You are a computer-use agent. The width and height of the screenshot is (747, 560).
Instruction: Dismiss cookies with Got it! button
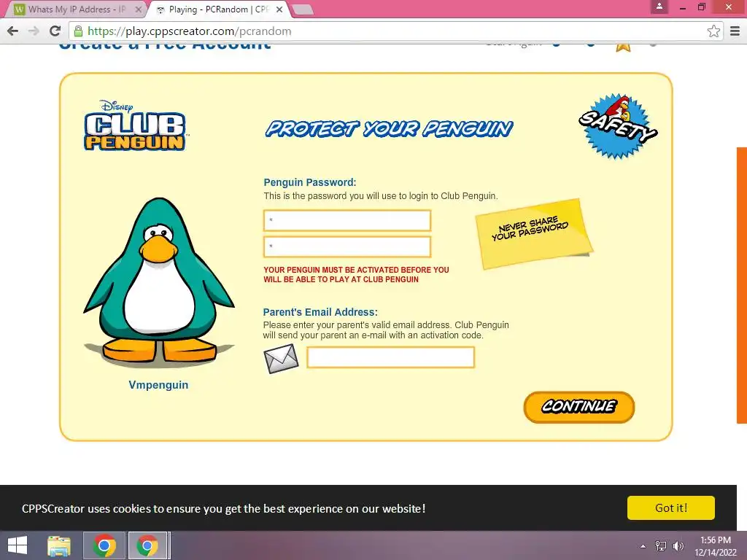(671, 507)
